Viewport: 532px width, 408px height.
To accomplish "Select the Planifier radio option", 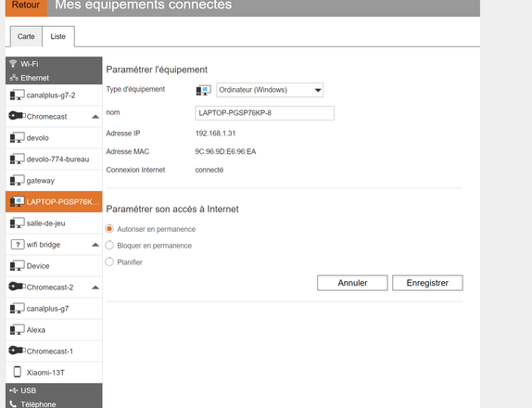I will click(109, 261).
